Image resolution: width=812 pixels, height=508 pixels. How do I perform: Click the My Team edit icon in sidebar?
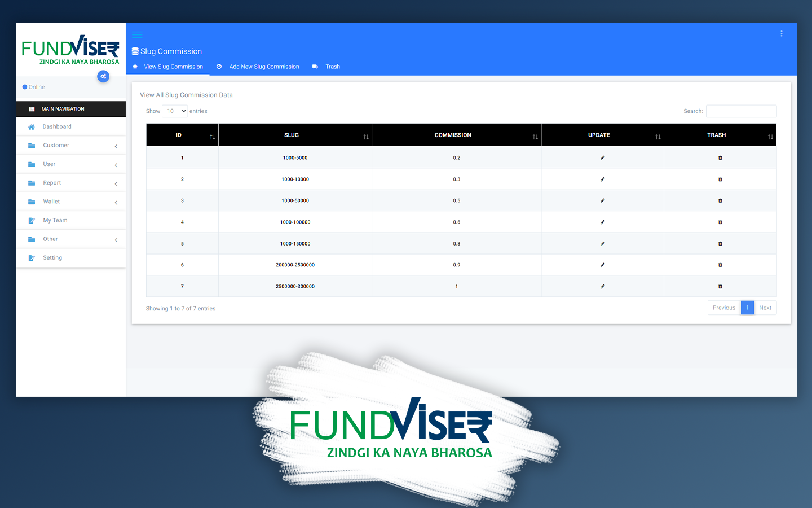pyautogui.click(x=32, y=221)
